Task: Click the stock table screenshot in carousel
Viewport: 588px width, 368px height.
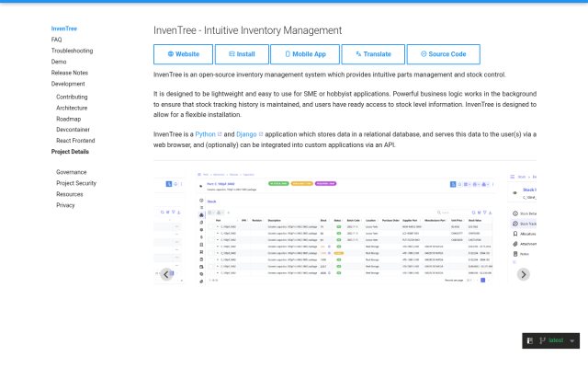Action: (x=345, y=227)
